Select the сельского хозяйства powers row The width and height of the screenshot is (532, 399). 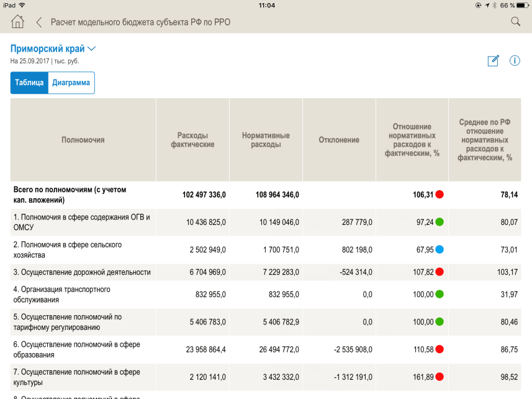(68, 250)
